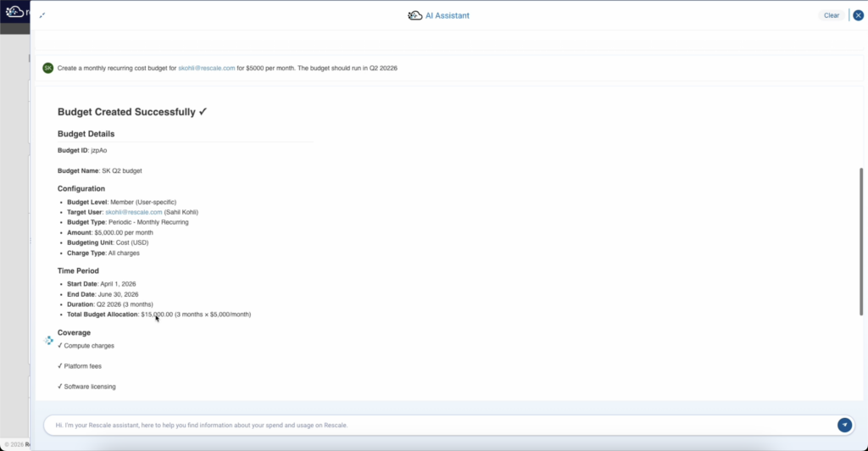Open the Target User email link
The height and width of the screenshot is (451, 868).
coord(136,212)
